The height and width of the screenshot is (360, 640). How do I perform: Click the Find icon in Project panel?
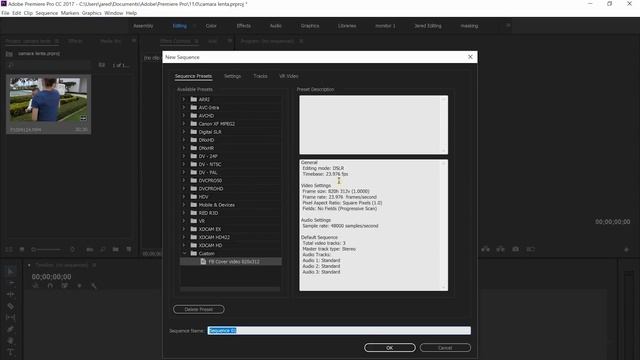pos(103,249)
